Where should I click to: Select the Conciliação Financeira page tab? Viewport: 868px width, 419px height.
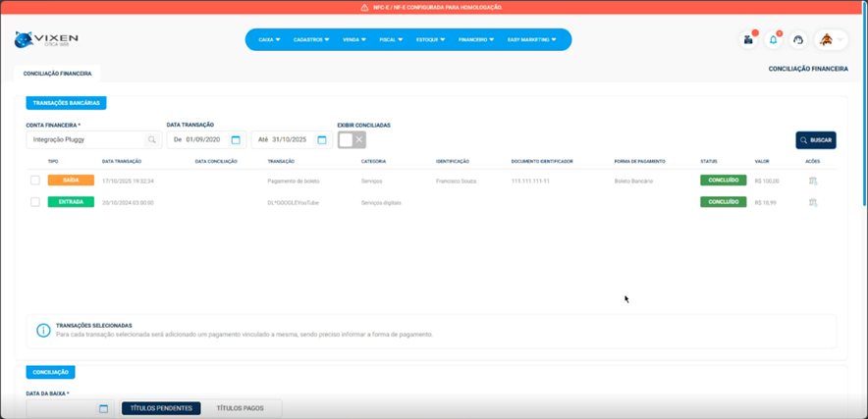[x=57, y=73]
